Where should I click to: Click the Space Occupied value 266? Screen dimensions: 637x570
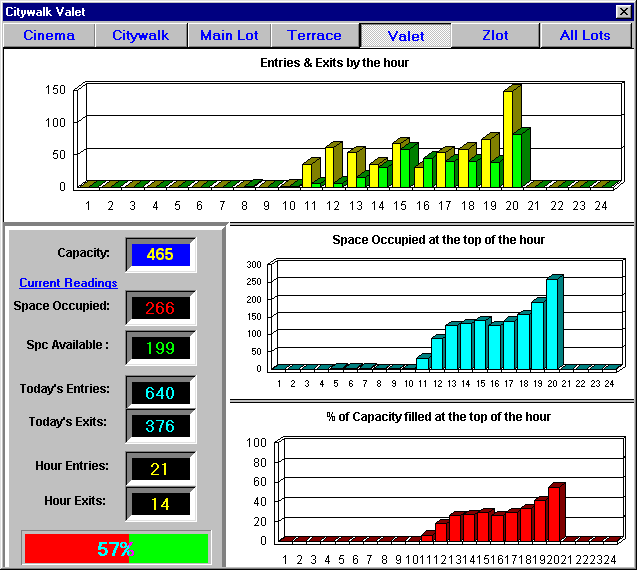(x=160, y=308)
